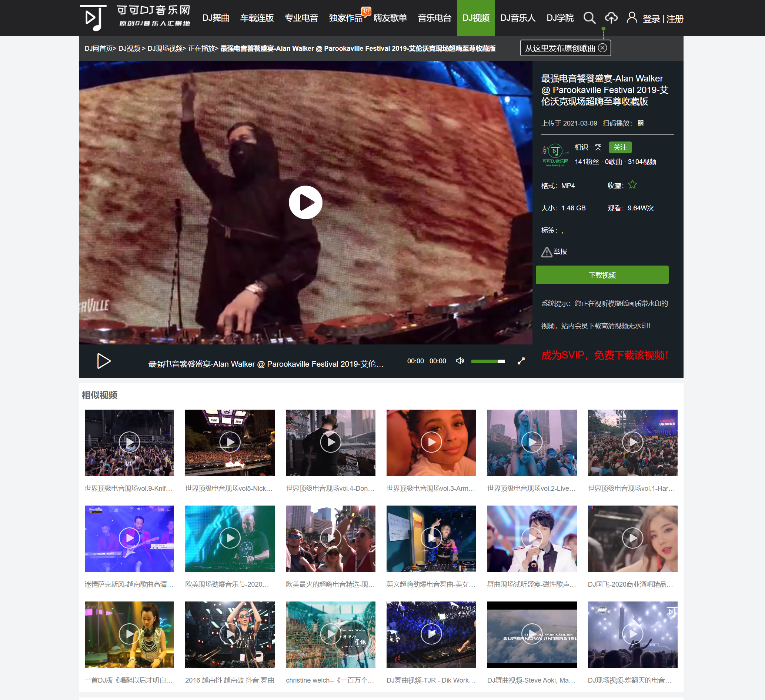Open the 车载连版 menu
Viewport: 765px width, 700px height.
[257, 18]
